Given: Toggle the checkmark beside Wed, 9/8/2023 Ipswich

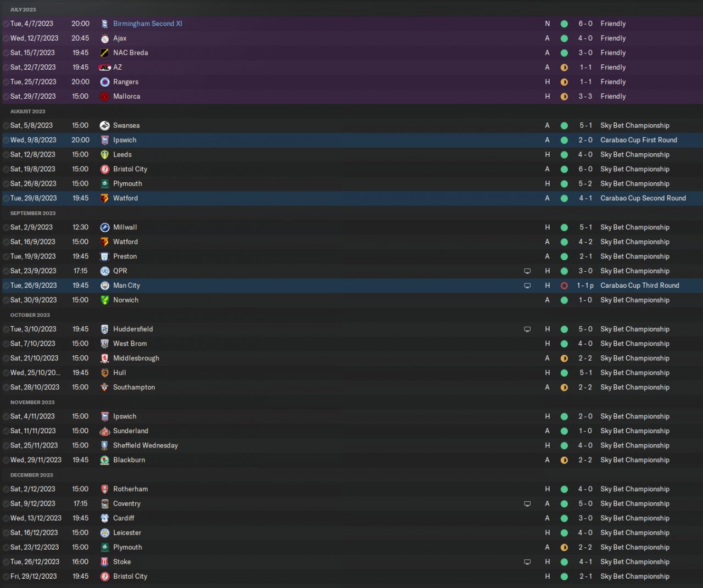Looking at the screenshot, I should pyautogui.click(x=5, y=141).
